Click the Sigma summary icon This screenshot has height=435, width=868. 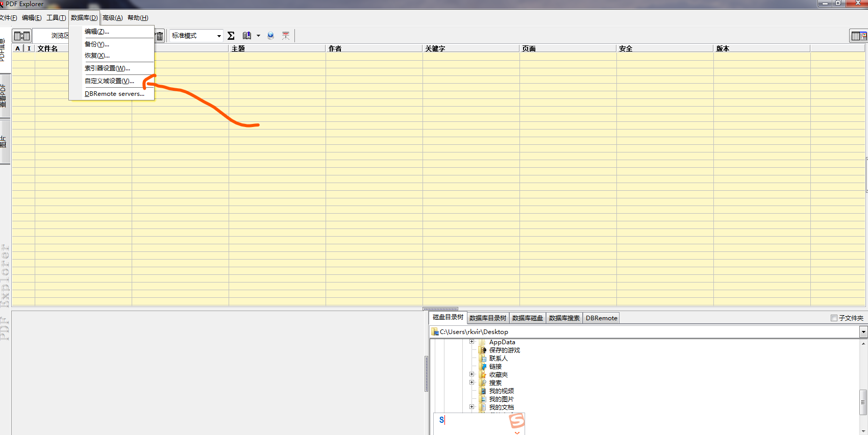(x=231, y=36)
